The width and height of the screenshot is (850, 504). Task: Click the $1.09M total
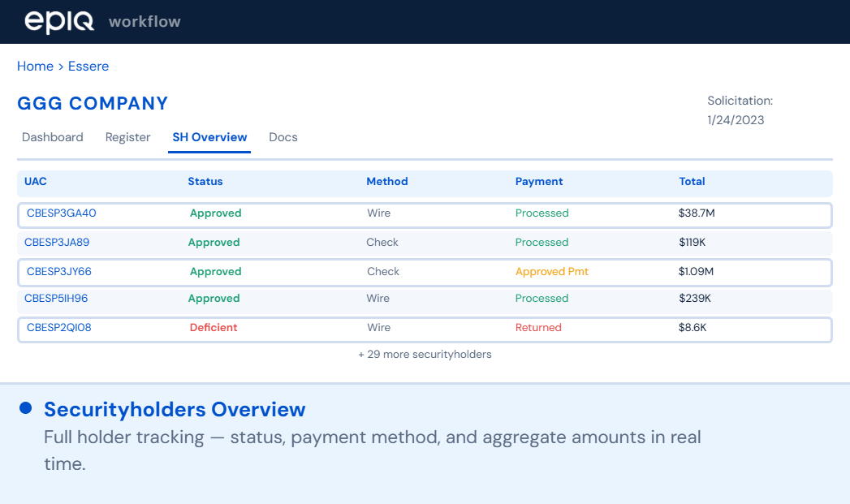point(696,272)
